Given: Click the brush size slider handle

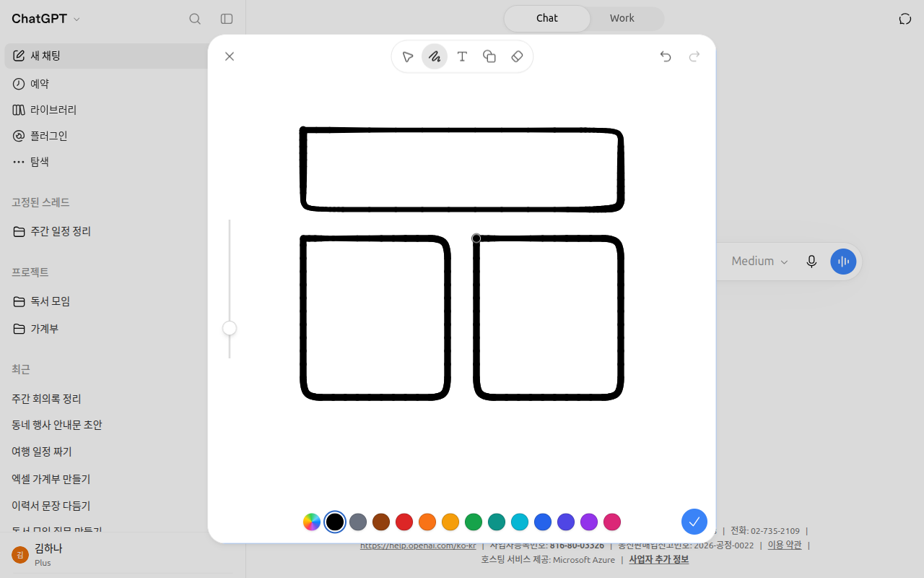Looking at the screenshot, I should coord(230,328).
